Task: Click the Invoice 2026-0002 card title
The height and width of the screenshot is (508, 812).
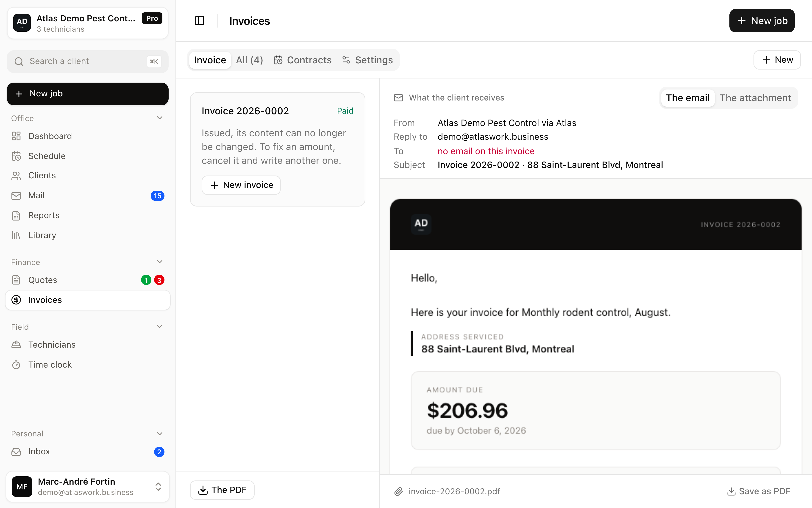Action: 245,111
